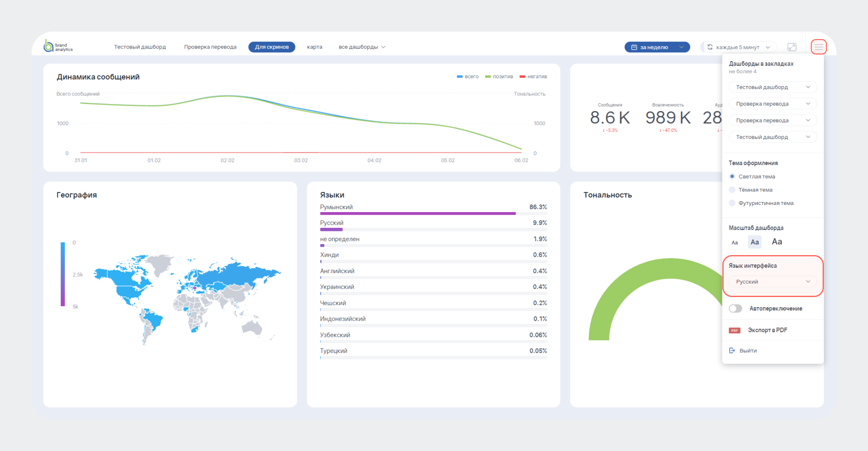Click the Выйти logout link
Image resolution: width=868 pixels, height=451 pixels.
click(748, 350)
